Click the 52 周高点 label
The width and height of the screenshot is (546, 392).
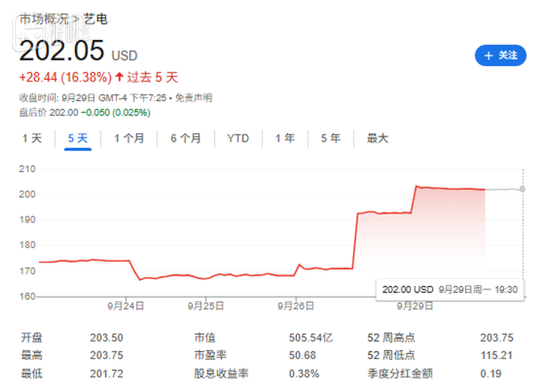pyautogui.click(x=392, y=337)
